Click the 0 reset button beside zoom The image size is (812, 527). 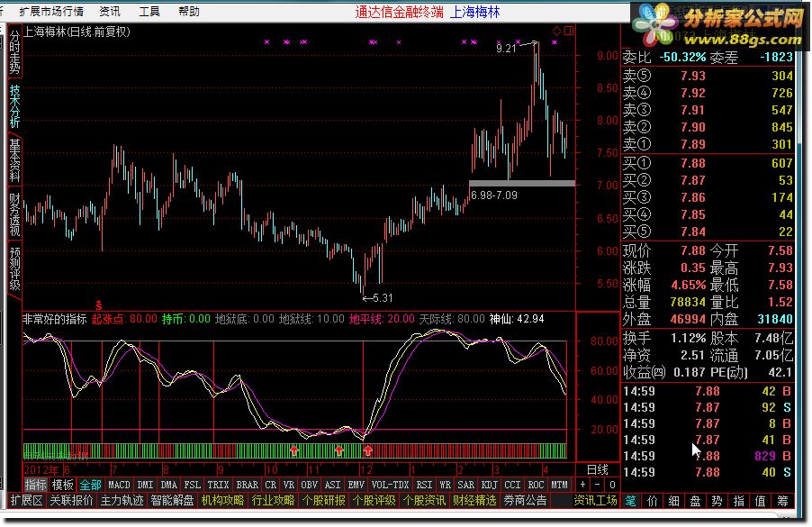tap(611, 485)
